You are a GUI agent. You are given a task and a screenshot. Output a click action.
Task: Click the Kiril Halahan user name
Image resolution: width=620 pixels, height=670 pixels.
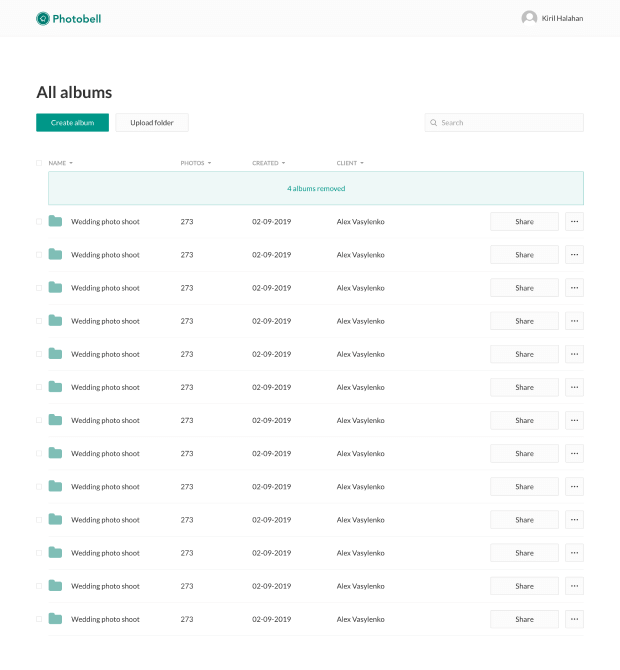pos(562,18)
